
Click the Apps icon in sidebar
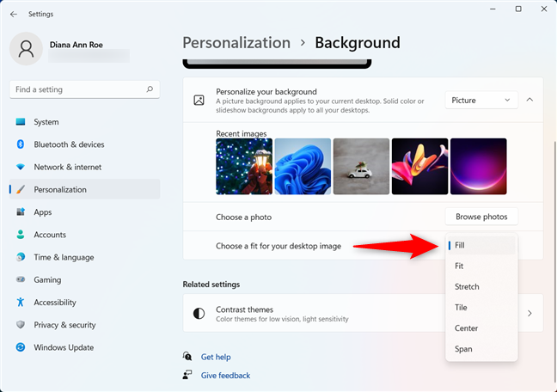[x=21, y=212]
